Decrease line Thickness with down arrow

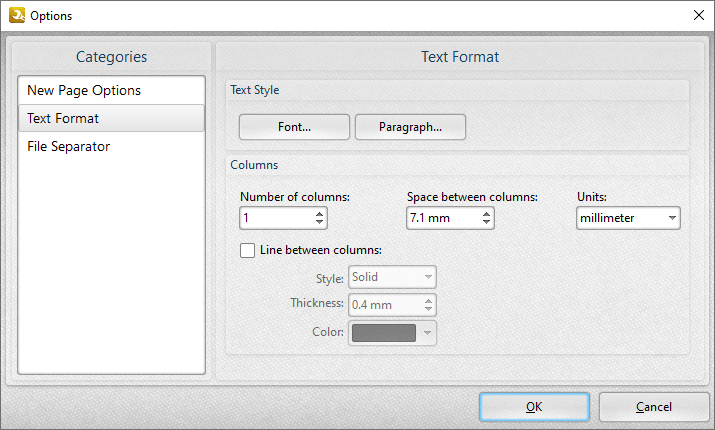tap(428, 310)
